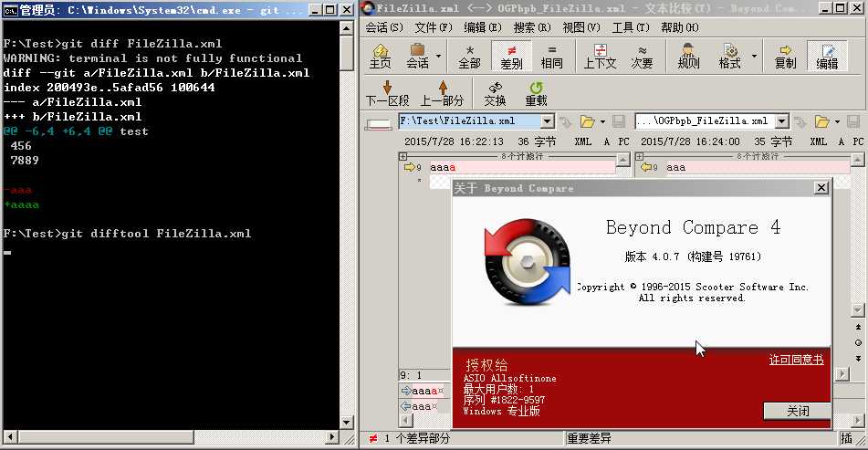Close the About Beyond Compare dialog X
868x450 pixels.
pos(821,188)
